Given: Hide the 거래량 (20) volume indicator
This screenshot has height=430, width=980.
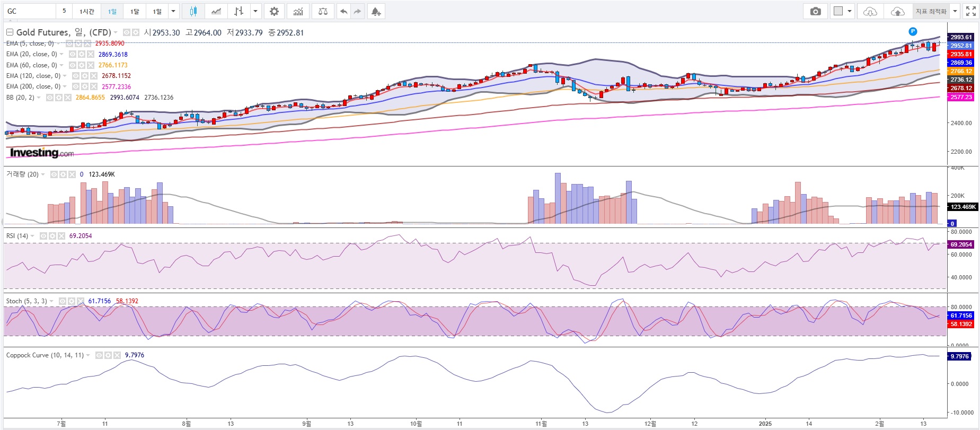Looking at the screenshot, I should pos(54,174).
